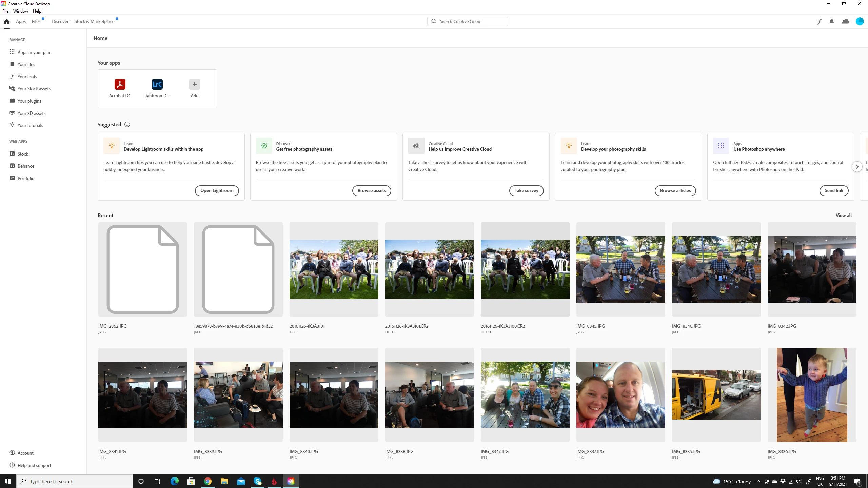Open Your Stock assets in sidebar
This screenshot has width=868, height=488.
34,89
